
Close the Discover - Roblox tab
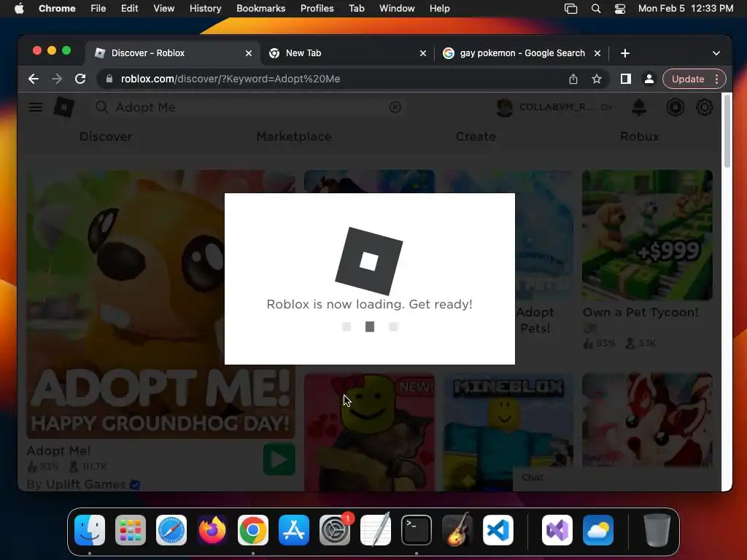[x=249, y=53]
